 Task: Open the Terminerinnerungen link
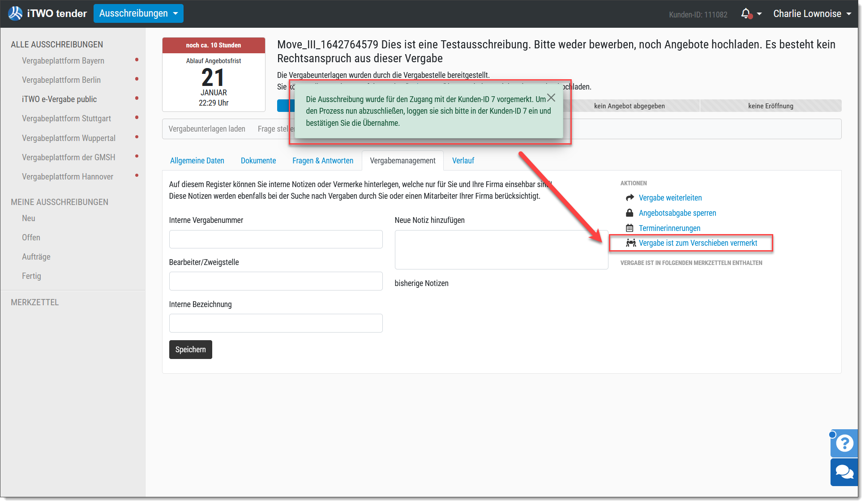pyautogui.click(x=669, y=228)
